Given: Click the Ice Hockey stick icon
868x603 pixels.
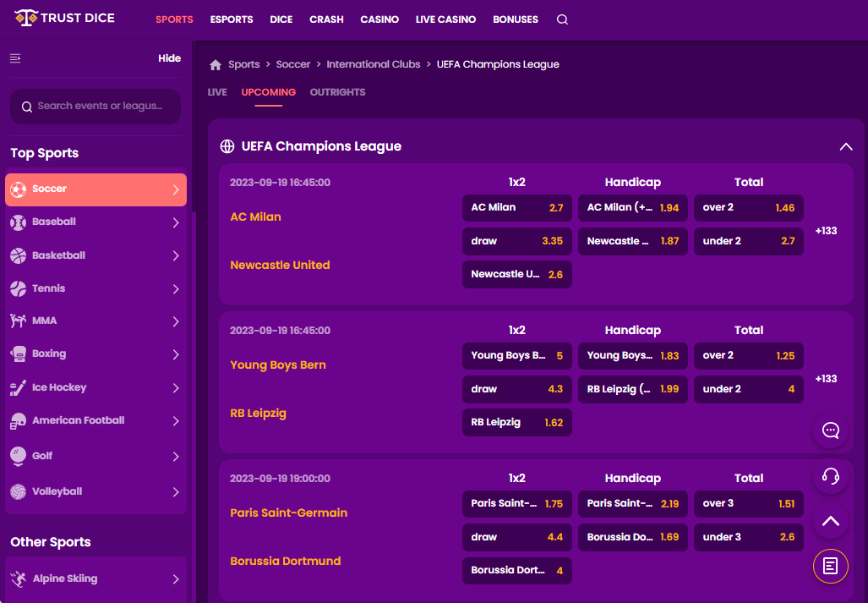Looking at the screenshot, I should pyautogui.click(x=19, y=387).
